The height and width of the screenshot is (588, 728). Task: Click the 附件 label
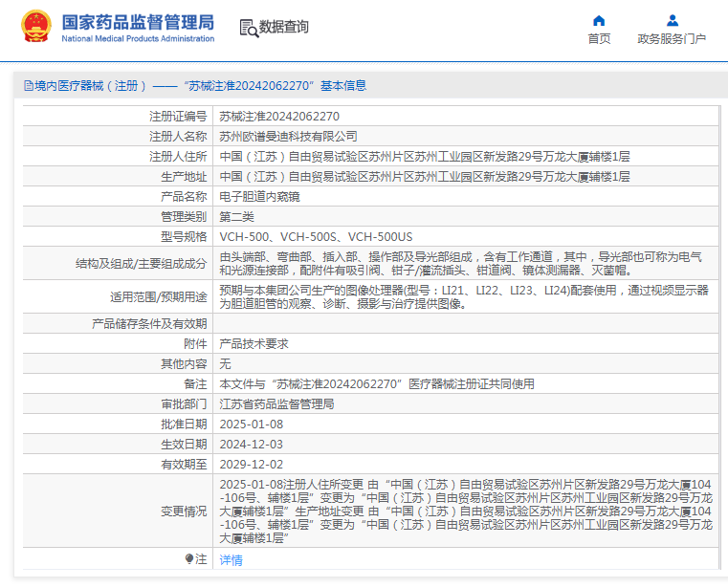[x=195, y=344]
